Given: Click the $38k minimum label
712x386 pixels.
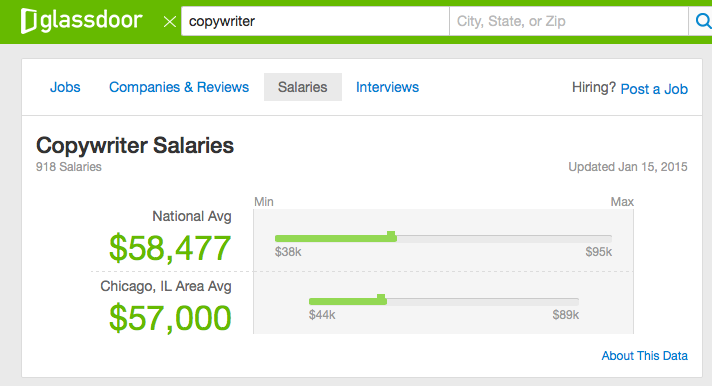Looking at the screenshot, I should coord(288,252).
